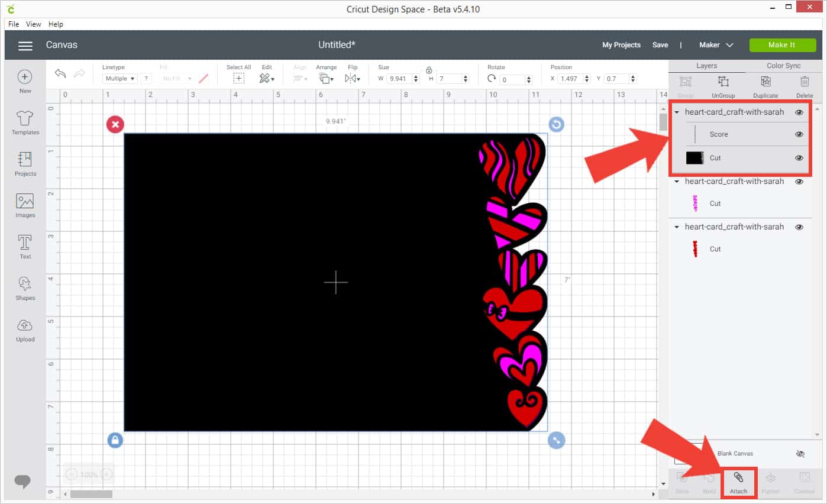Collapse the third heart-card group arrow
Image resolution: width=827 pixels, height=504 pixels.
click(x=677, y=227)
